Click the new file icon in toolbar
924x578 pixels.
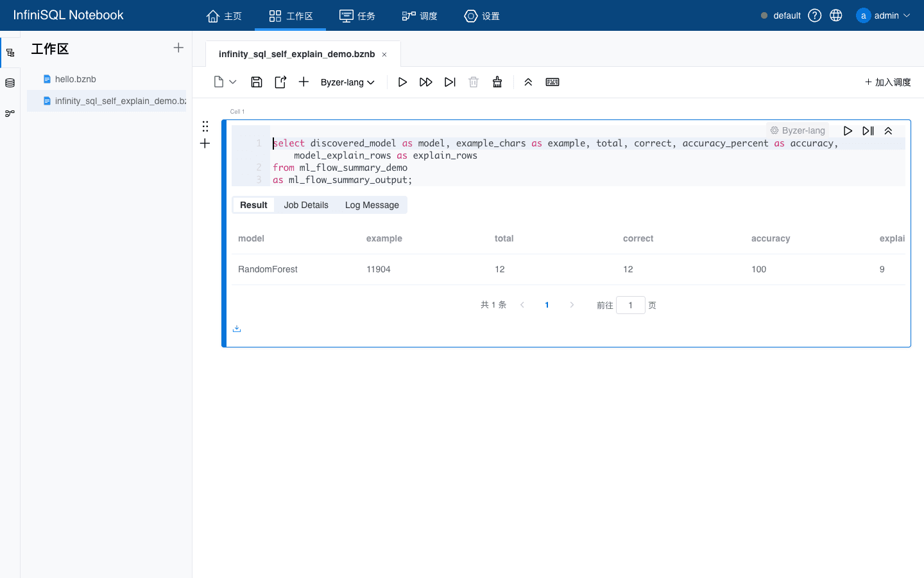click(219, 82)
